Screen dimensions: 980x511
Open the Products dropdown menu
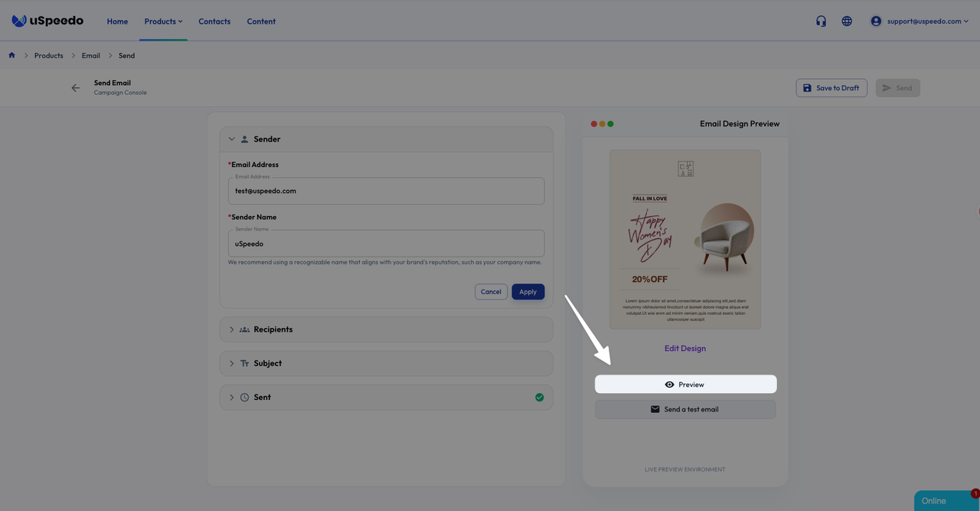coord(163,21)
